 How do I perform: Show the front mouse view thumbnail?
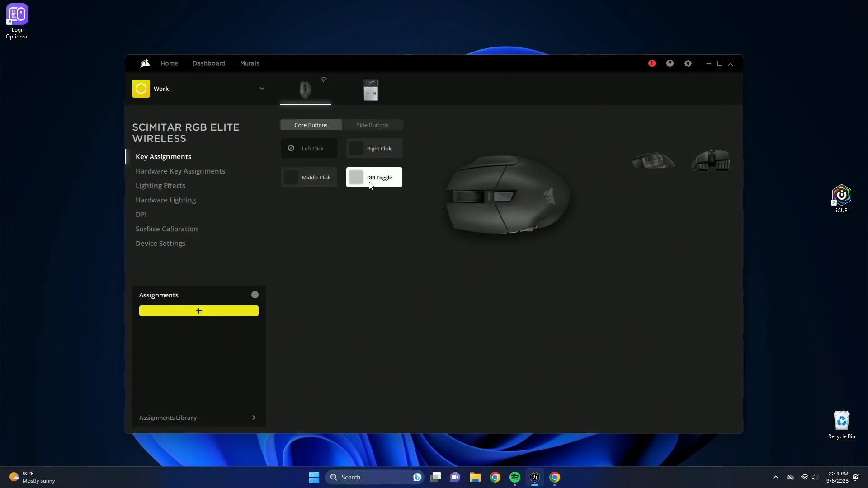pyautogui.click(x=711, y=160)
